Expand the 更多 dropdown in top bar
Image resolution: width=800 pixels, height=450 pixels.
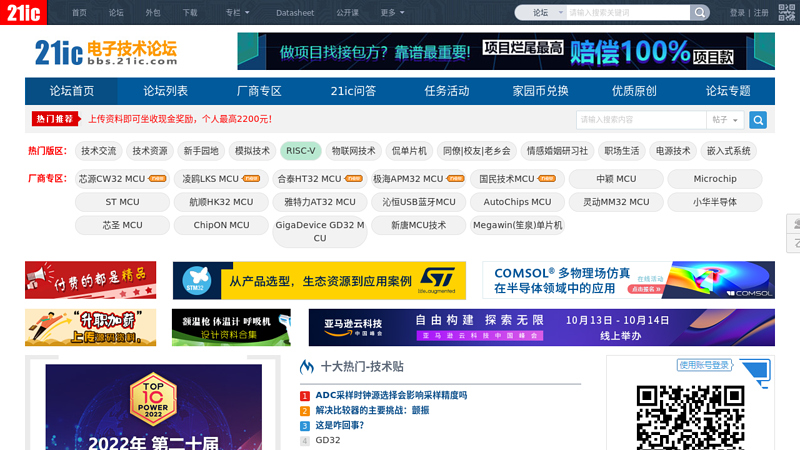pyautogui.click(x=392, y=12)
